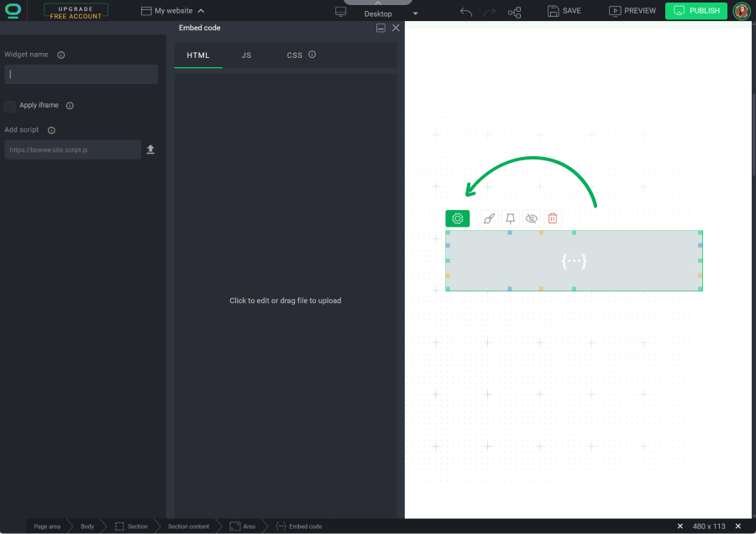Switch to the CSS tab
Screen dimensions: 756x534
(x=294, y=55)
